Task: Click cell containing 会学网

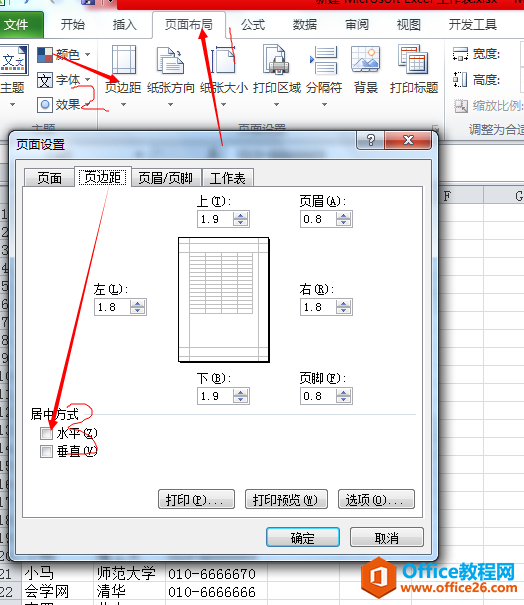Action: (x=57, y=591)
